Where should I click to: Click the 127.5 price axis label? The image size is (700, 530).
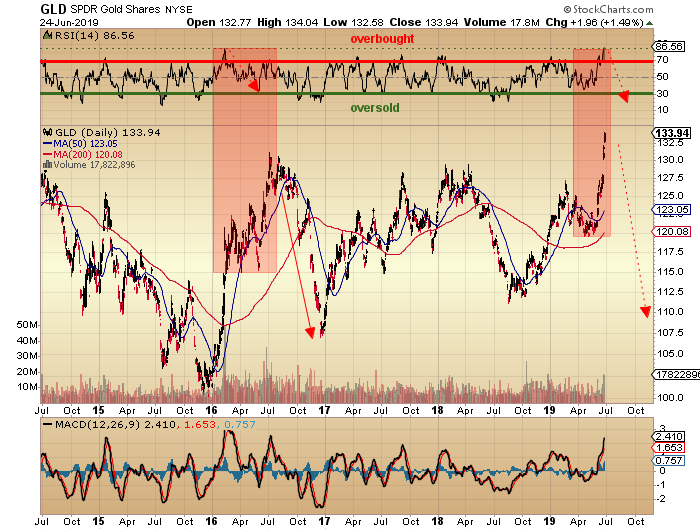point(670,178)
